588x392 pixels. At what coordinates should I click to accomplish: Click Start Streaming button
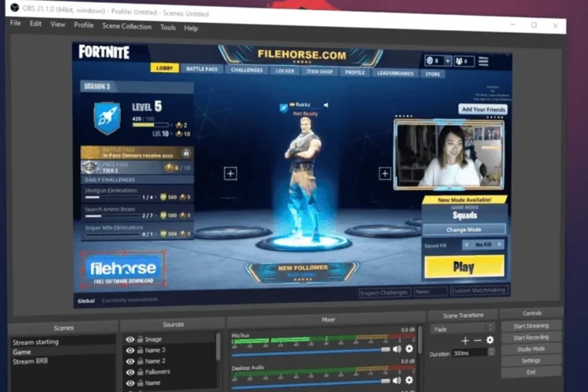click(531, 325)
